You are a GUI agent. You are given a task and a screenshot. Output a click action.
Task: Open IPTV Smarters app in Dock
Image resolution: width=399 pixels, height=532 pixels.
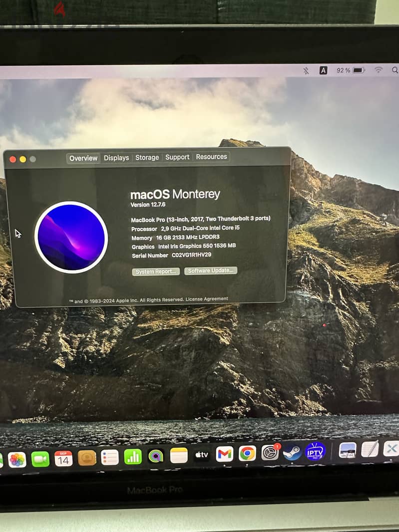point(315,451)
